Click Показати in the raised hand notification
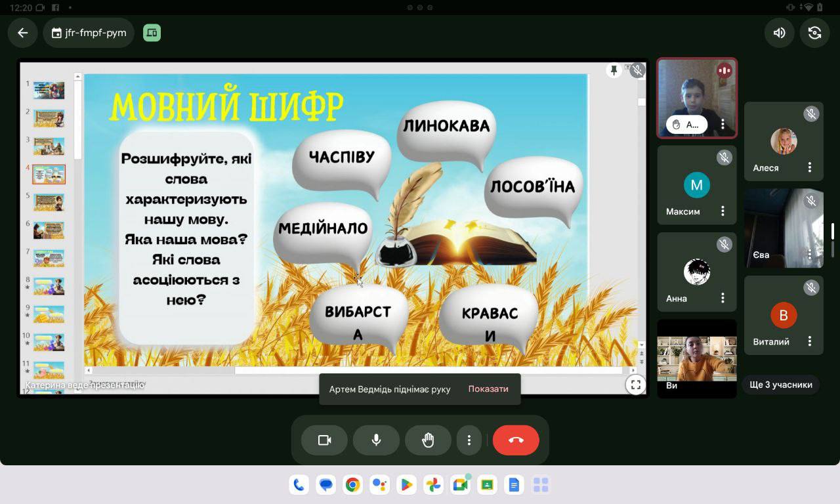The width and height of the screenshot is (840, 504). point(488,389)
